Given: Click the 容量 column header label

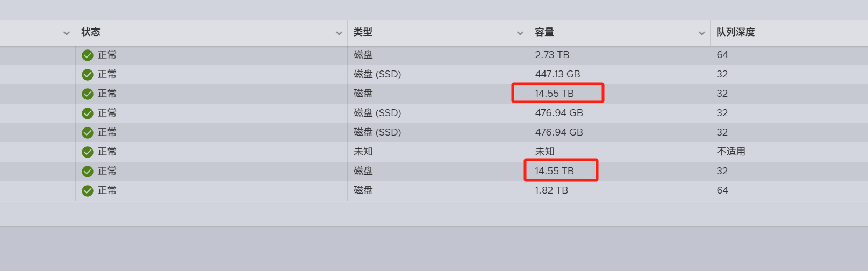Looking at the screenshot, I should click(544, 32).
